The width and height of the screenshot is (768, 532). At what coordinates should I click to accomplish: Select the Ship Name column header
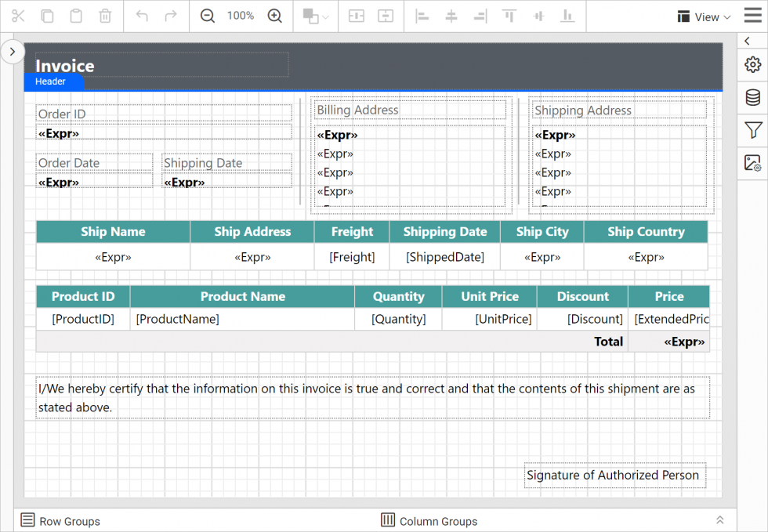pos(113,232)
